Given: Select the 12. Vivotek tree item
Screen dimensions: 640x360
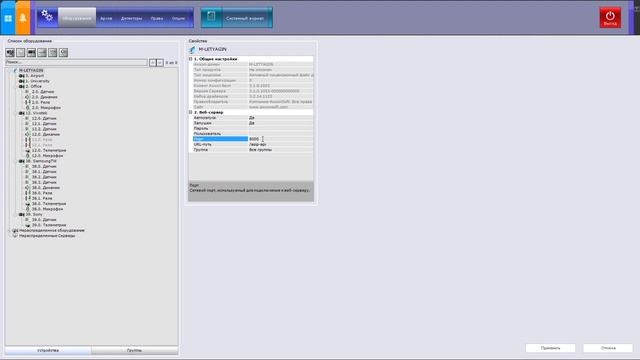Looking at the screenshot, I should 36,113.
